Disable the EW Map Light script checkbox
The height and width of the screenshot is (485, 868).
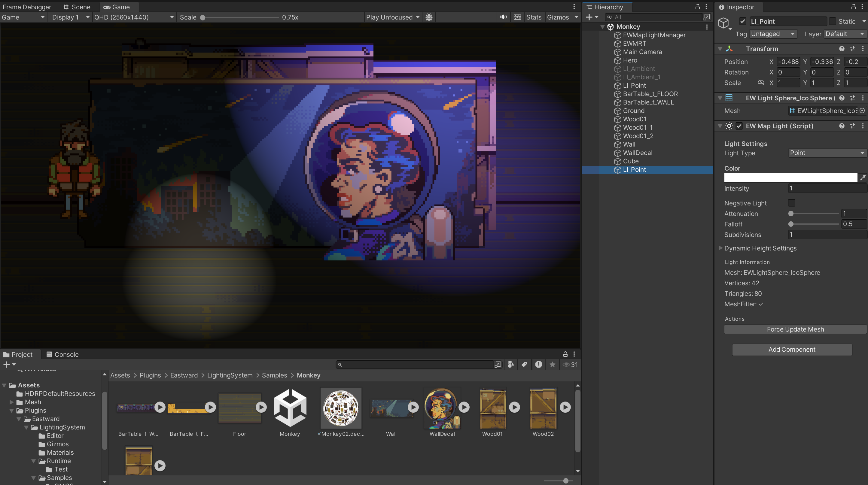click(x=739, y=126)
